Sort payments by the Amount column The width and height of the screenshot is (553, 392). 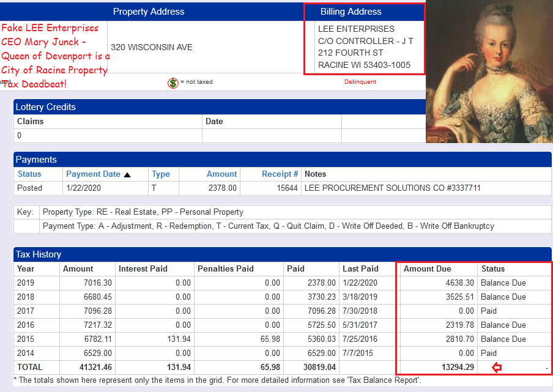222,174
